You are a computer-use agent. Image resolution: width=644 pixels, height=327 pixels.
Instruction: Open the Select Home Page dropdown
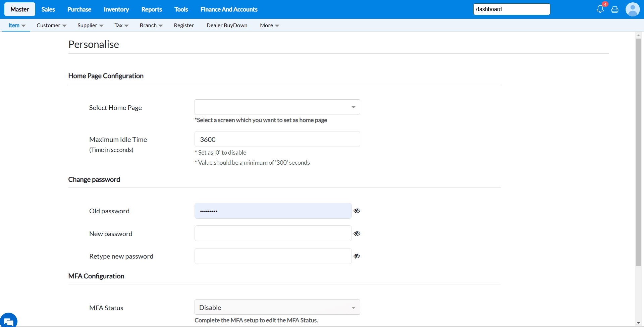277,107
